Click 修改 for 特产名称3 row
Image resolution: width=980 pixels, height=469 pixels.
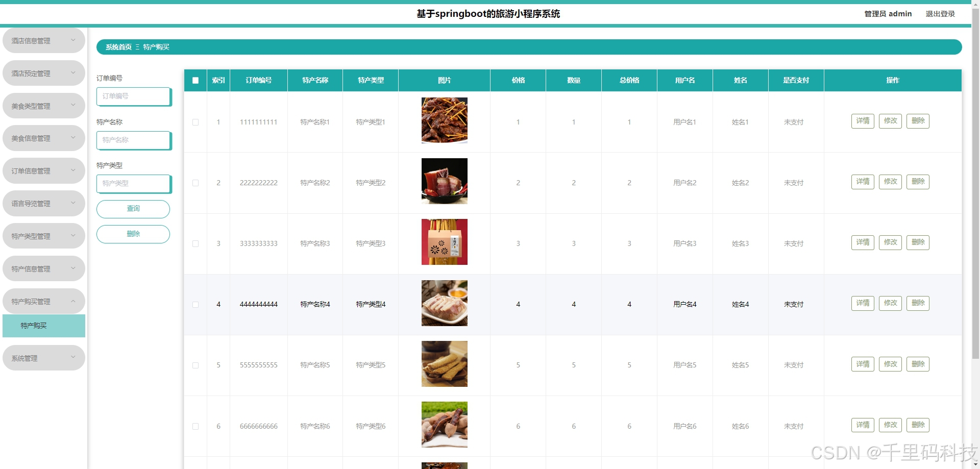coord(890,242)
